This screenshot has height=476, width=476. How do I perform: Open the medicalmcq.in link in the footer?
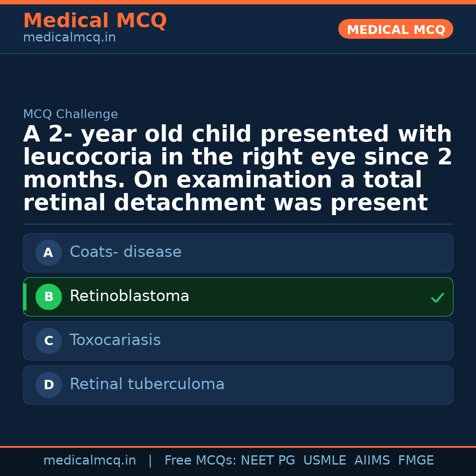point(89,461)
